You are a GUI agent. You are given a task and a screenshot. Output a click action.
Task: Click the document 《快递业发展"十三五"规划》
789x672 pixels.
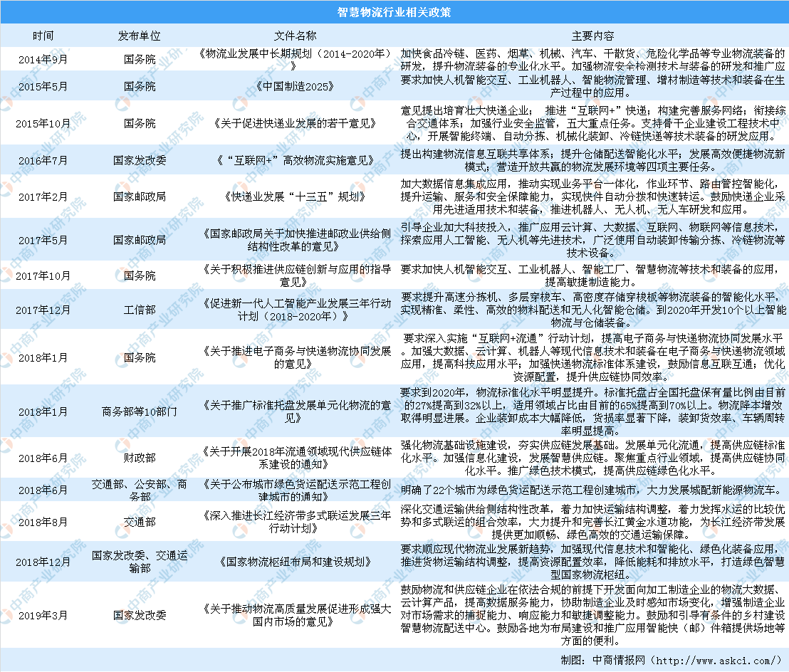(296, 196)
